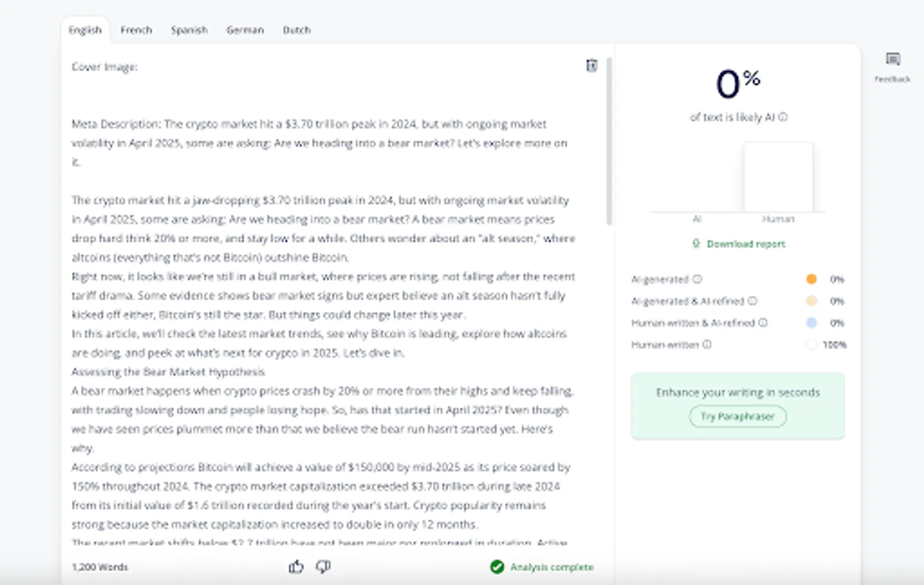Screen dimensions: 924x585
Task: Show info for AI-generated category
Action: point(697,279)
